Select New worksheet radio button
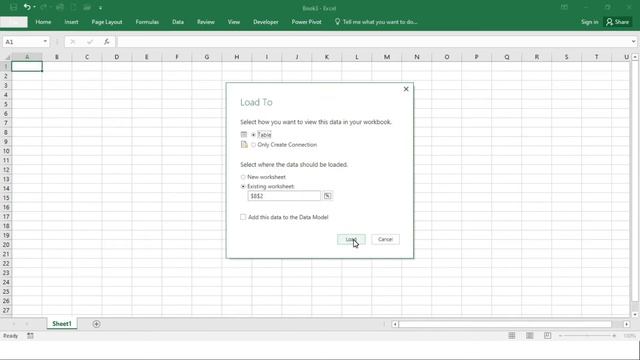This screenshot has height=360, width=640. (x=243, y=177)
